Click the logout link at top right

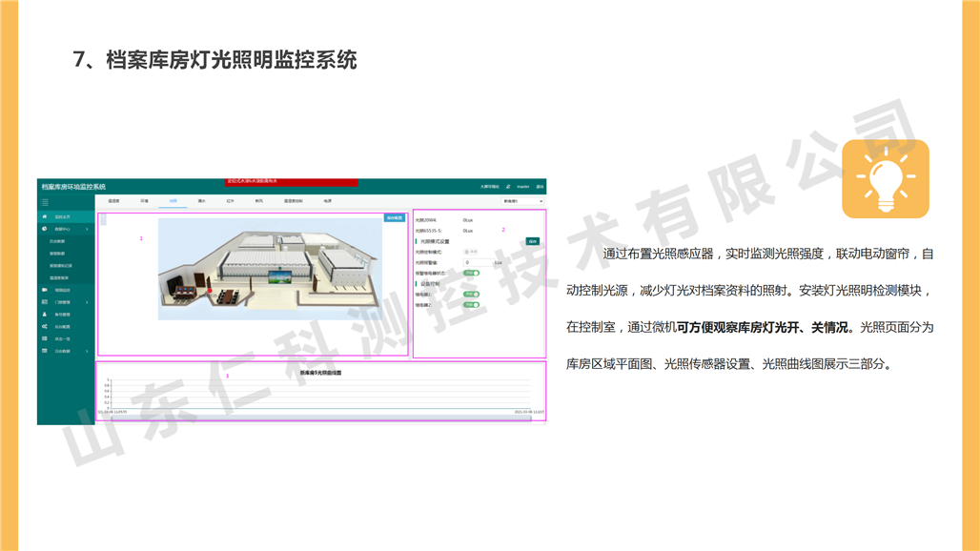click(x=540, y=187)
